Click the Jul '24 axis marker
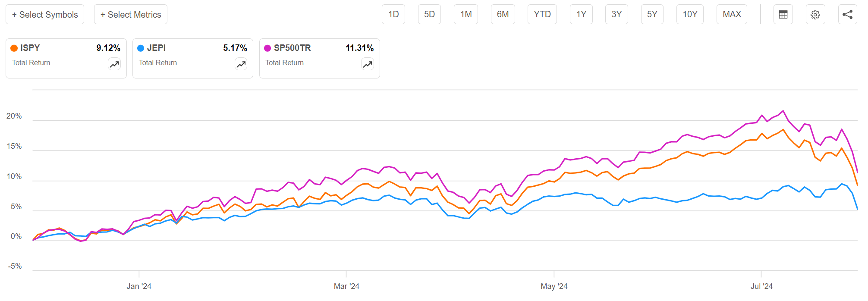 (761, 286)
